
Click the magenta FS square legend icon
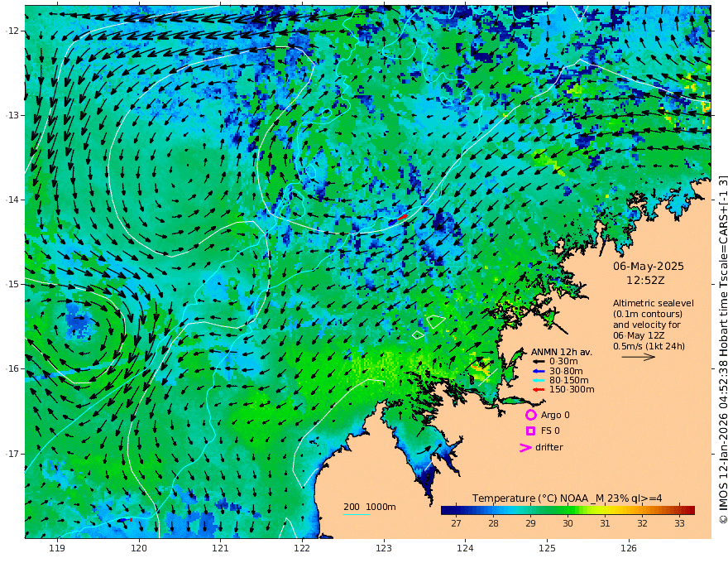click(530, 431)
